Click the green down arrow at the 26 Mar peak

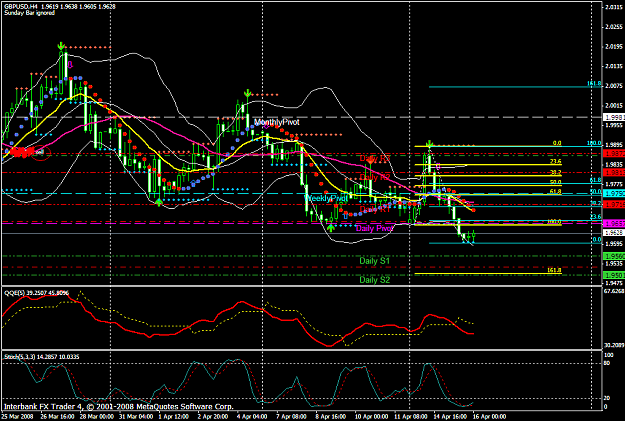pyautogui.click(x=61, y=46)
